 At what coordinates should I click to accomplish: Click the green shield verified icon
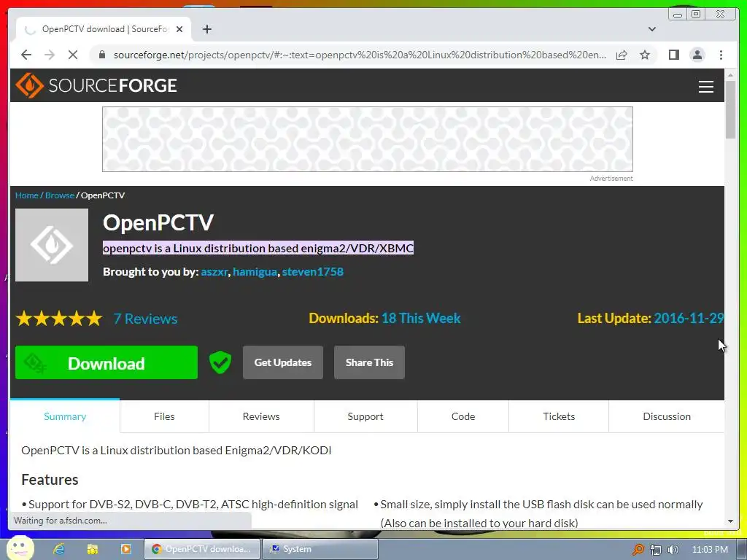[220, 362]
